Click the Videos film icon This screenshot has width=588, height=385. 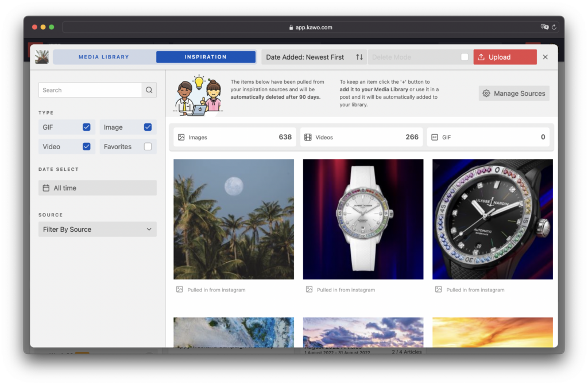pos(308,137)
